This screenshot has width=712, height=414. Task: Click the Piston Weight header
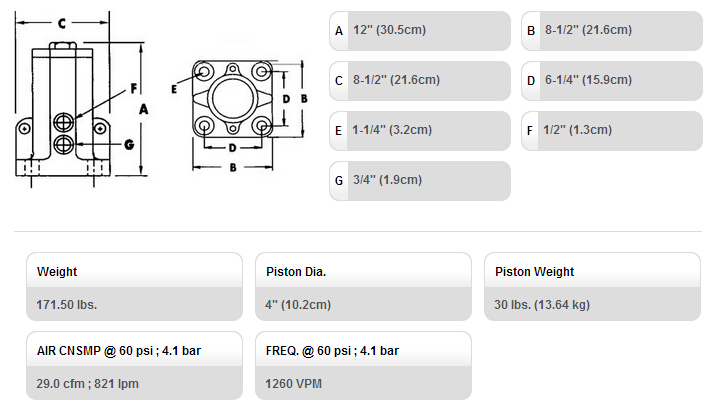pyautogui.click(x=534, y=271)
